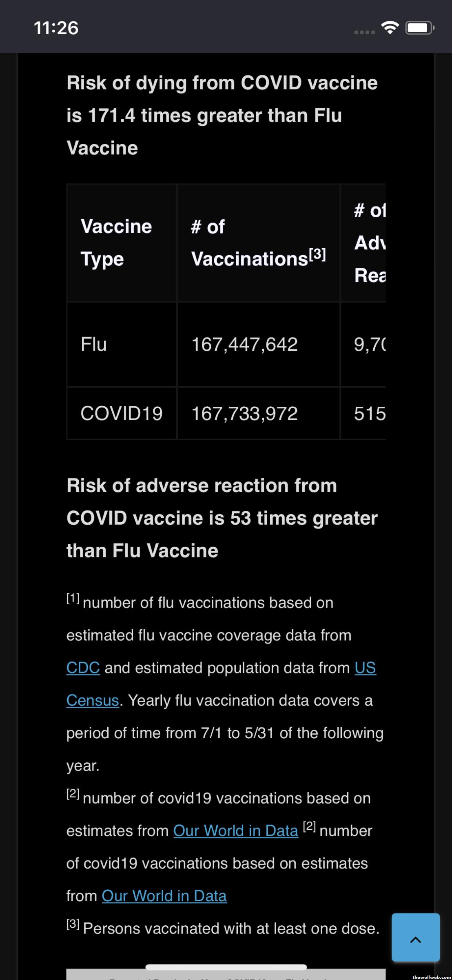Tap the thewolfweb.com watermark
Image resolution: width=452 pixels, height=980 pixels.
pyautogui.click(x=431, y=977)
